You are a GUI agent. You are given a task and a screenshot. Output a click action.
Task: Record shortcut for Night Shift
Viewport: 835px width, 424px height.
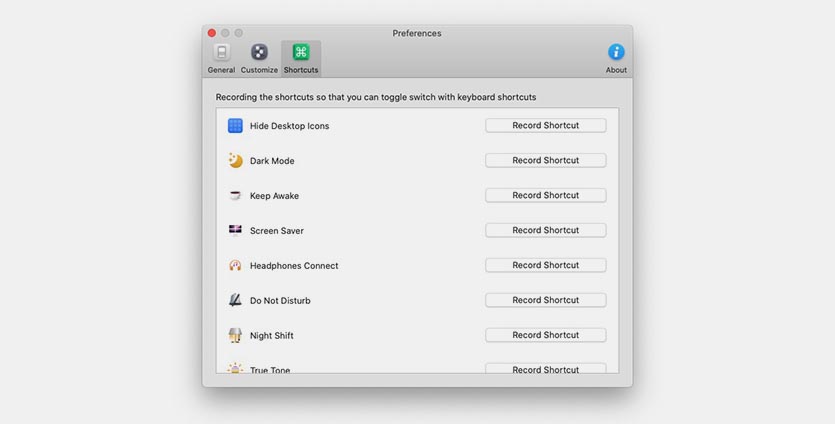545,335
